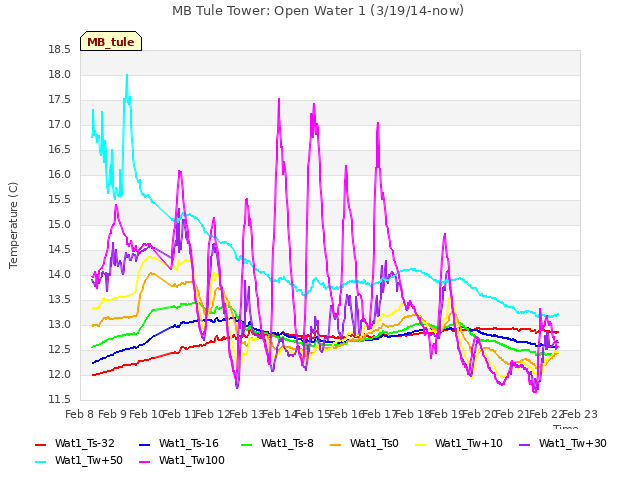
Task: Click the Feb 19 x-axis label
Action: tap(446, 414)
